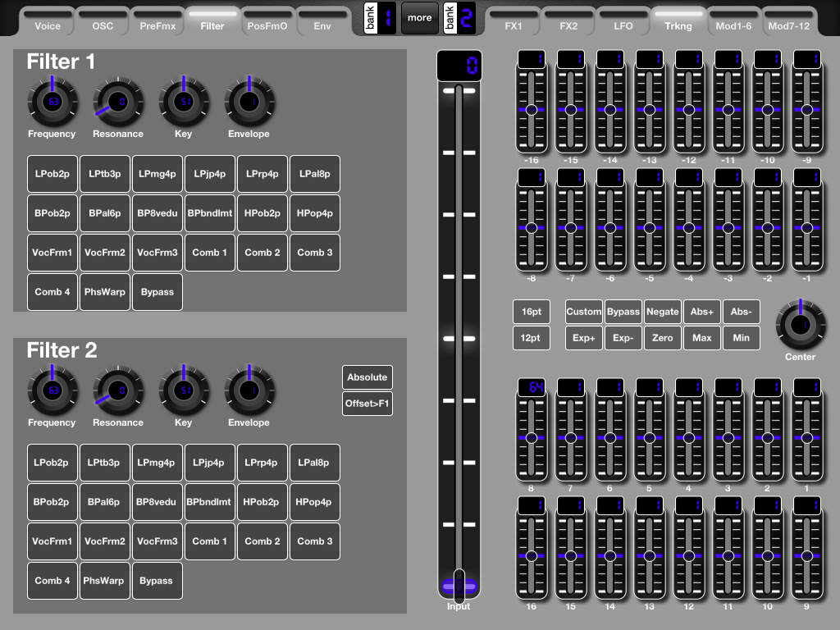Apply the Abs+ tracking preset
The image size is (840, 630).
(x=702, y=312)
